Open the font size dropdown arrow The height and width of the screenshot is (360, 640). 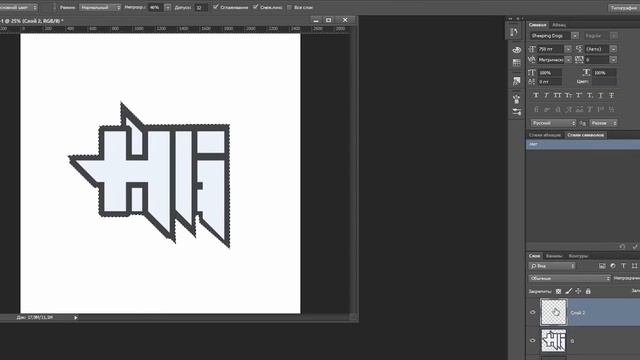coord(568,49)
